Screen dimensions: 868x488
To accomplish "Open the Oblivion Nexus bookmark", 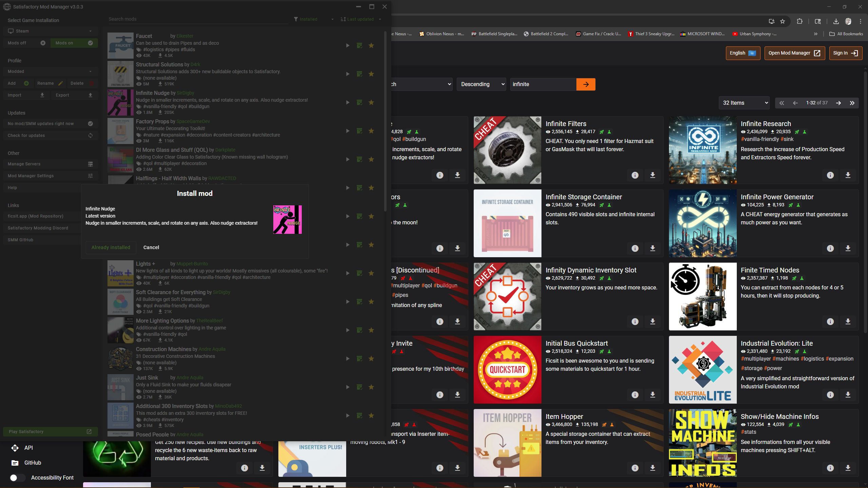I will tap(442, 34).
